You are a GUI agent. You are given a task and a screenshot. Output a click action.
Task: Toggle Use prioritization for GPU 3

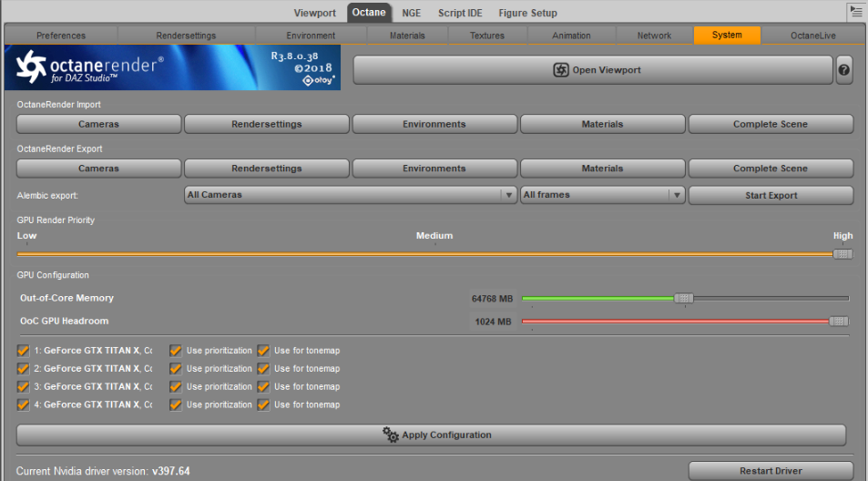(176, 386)
